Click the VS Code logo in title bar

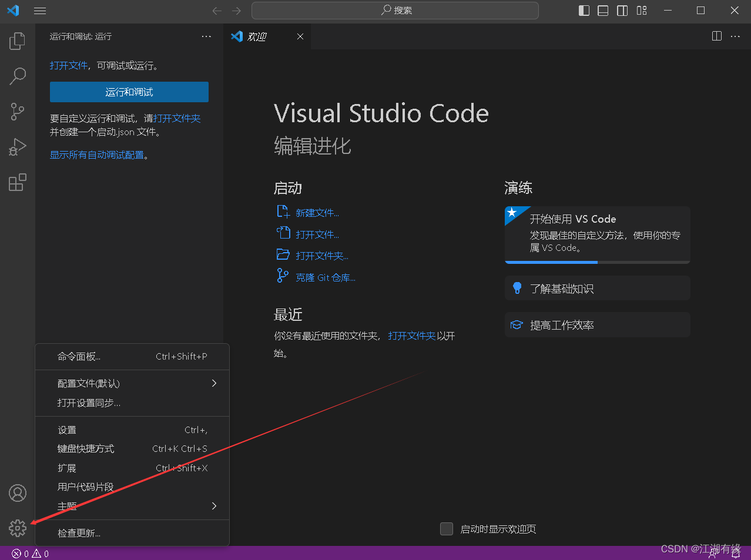click(x=13, y=11)
